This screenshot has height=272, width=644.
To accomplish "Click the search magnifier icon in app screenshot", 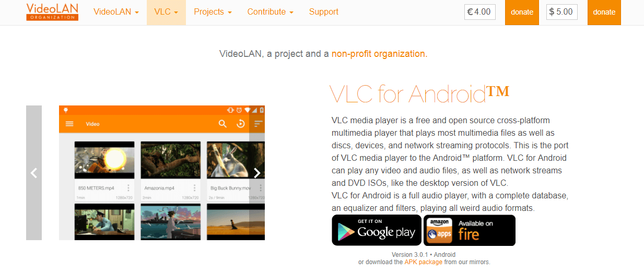I will click(223, 124).
